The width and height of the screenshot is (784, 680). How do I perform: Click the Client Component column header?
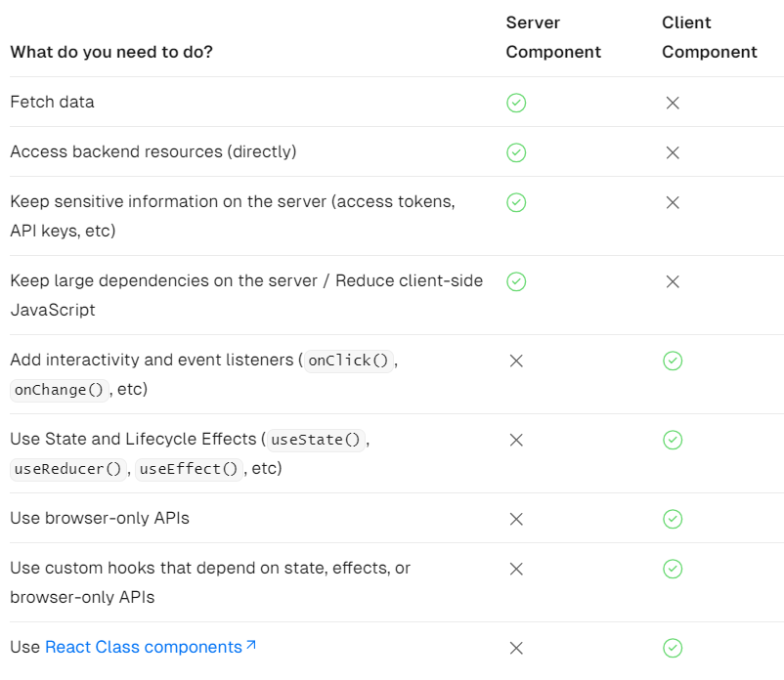710,37
